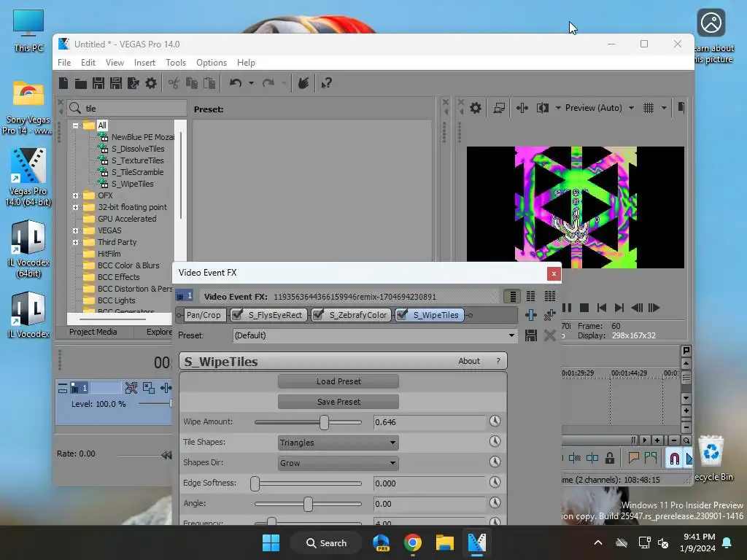Animate Wipe Amount with its keyframe clock icon
This screenshot has width=747, height=560.
click(495, 421)
